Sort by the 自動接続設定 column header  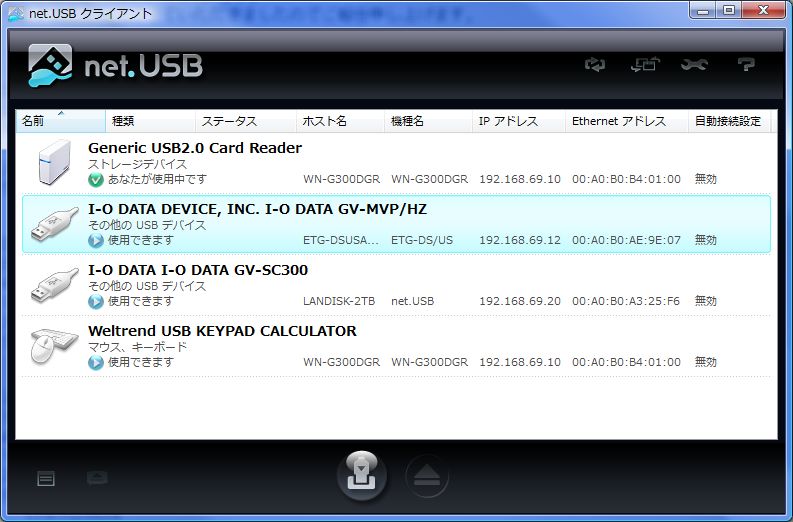click(x=729, y=121)
